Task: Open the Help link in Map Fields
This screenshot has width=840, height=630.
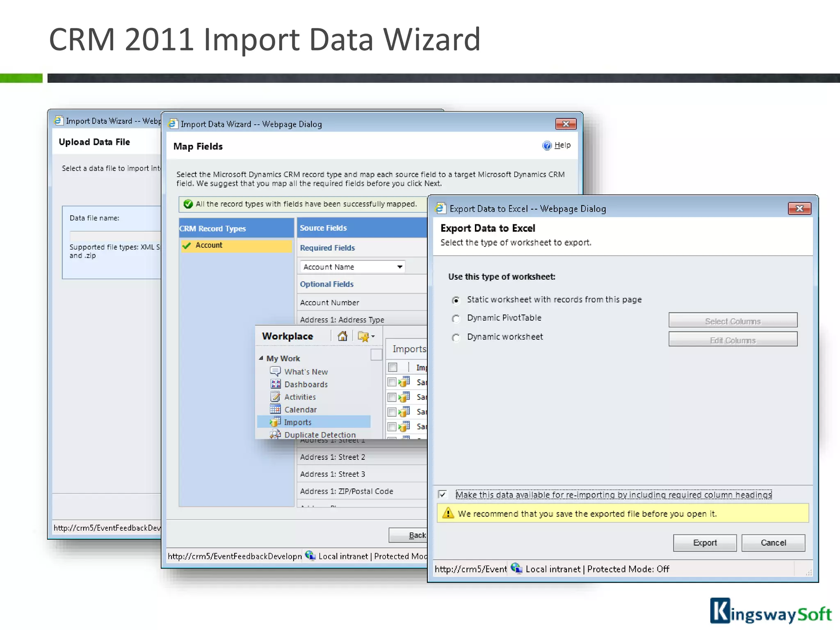Action: [562, 145]
